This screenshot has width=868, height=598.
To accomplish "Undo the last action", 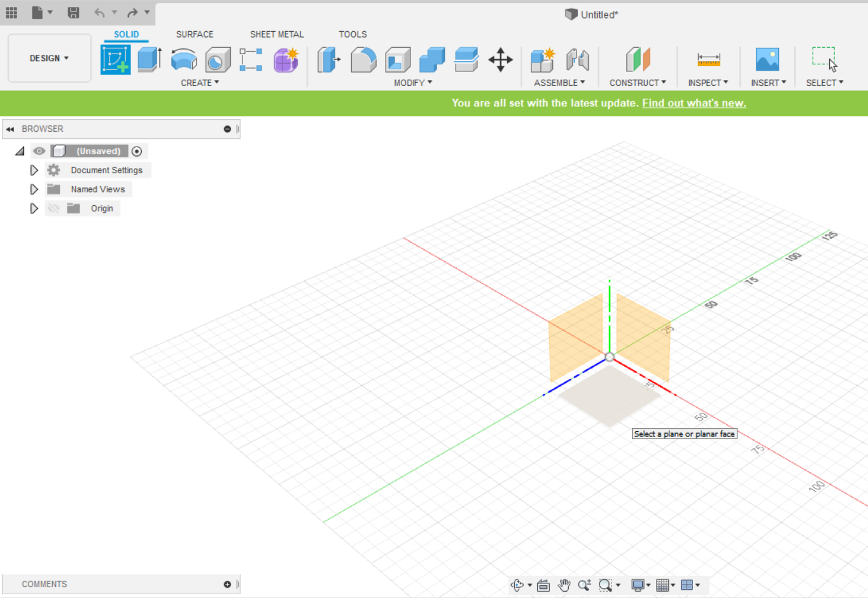I will pos(99,13).
